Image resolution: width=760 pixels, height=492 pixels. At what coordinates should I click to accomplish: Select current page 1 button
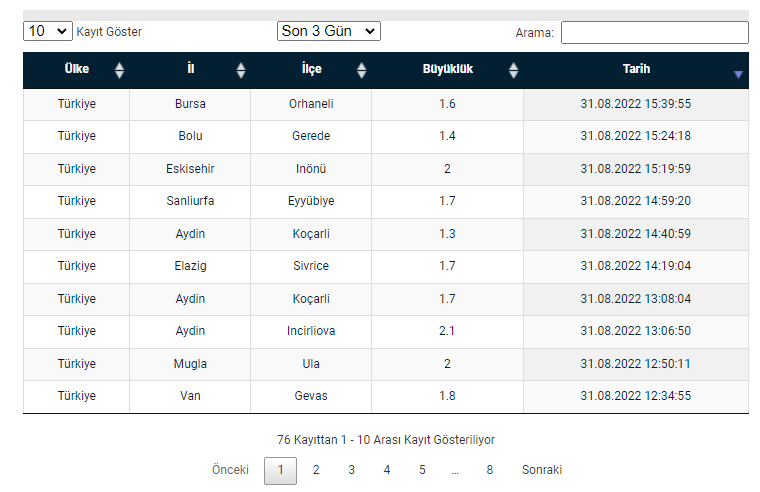281,471
